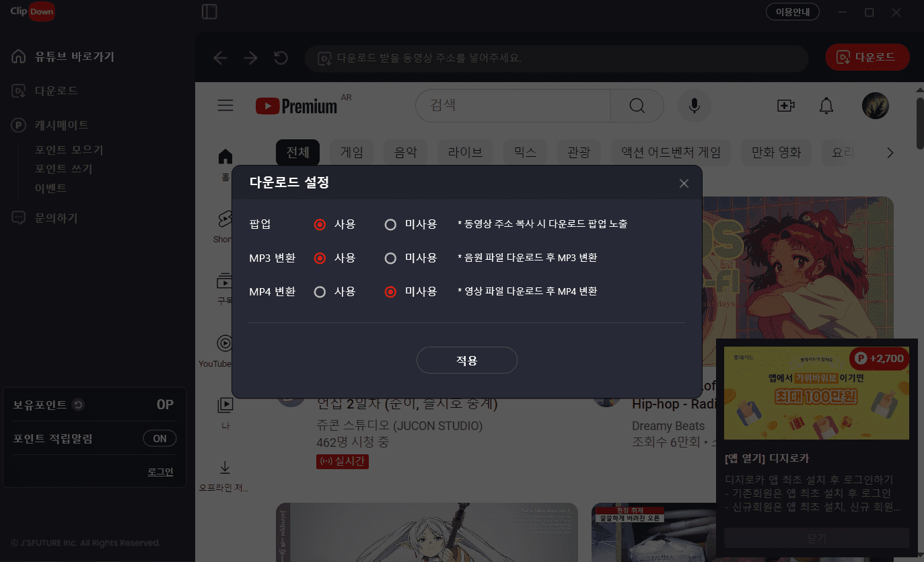Set MP3 변환 to 사용
924x562 pixels.
(x=320, y=258)
